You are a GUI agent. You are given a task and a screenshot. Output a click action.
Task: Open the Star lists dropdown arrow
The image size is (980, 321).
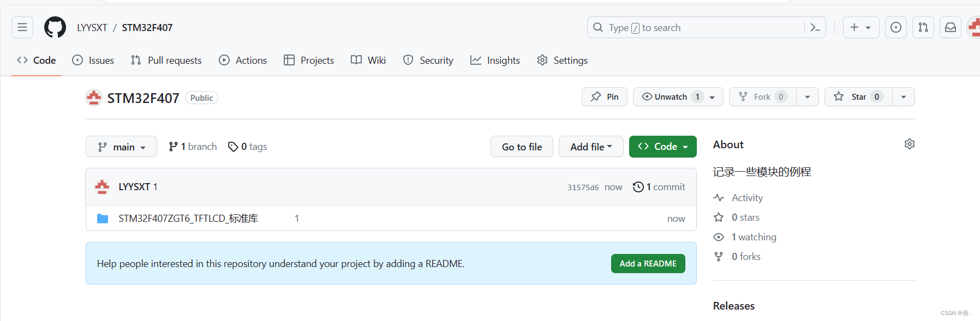click(904, 97)
